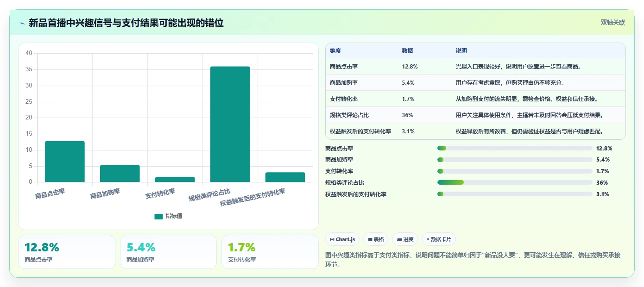Click the 36% value in the table
Image resolution: width=644 pixels, height=287 pixels.
click(407, 115)
